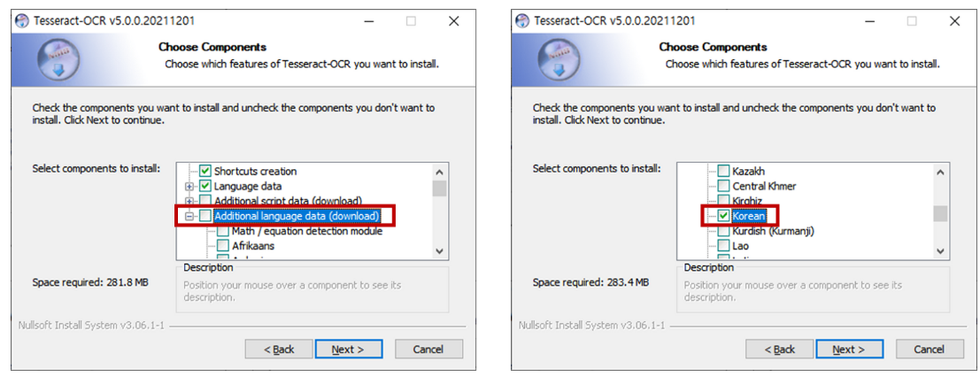980x377 pixels.
Task: Click scrollbar thumb in right component list
Action: [940, 214]
